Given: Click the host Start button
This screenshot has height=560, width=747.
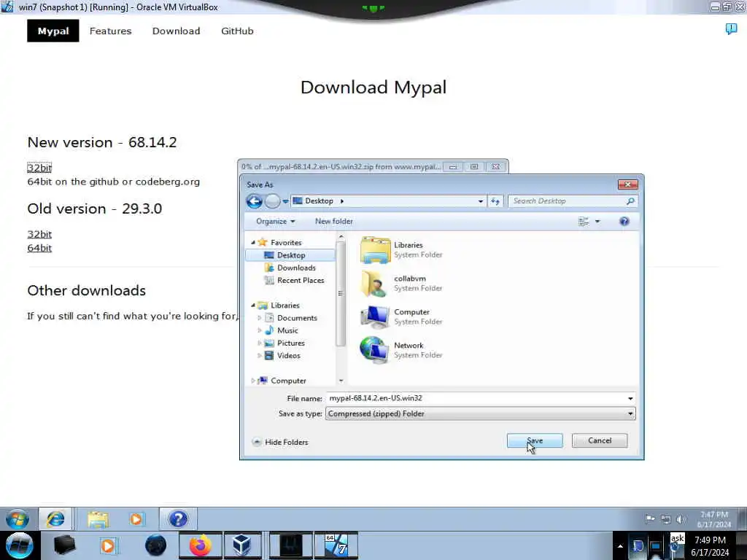Looking at the screenshot, I should click(19, 545).
